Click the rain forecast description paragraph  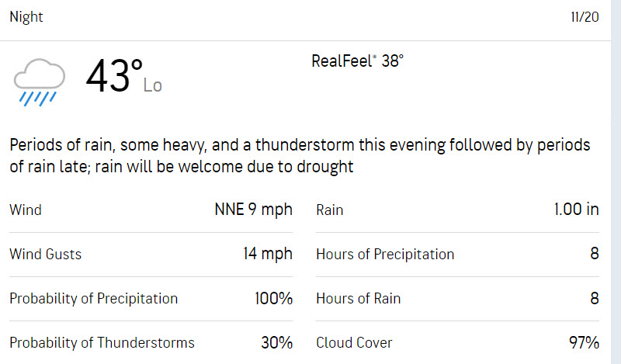300,156
